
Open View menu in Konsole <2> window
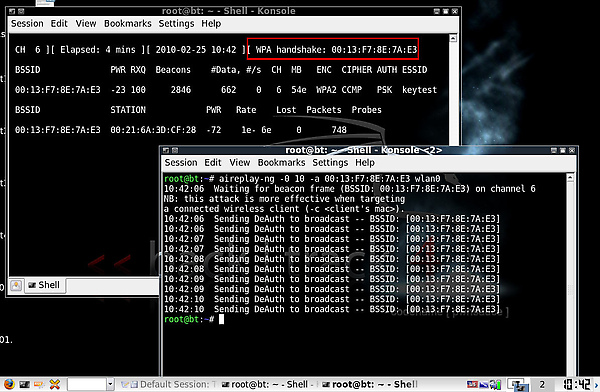coord(240,163)
